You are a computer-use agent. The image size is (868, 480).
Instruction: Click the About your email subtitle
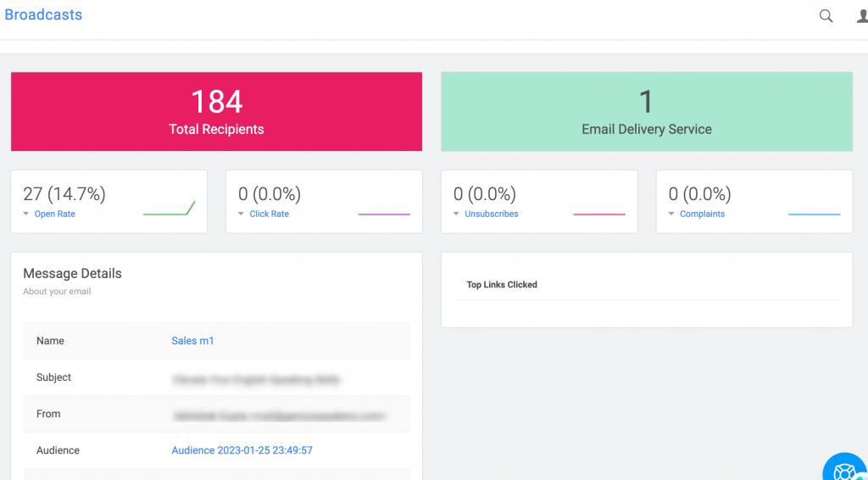[x=57, y=291]
